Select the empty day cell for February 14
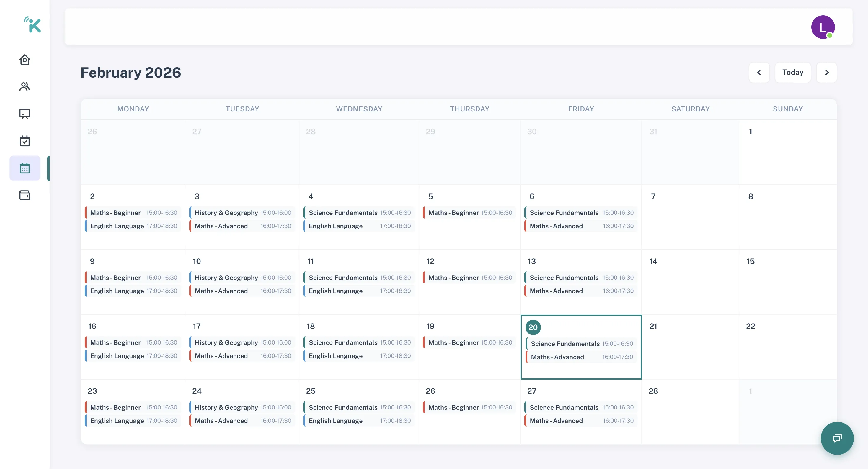Image resolution: width=868 pixels, height=469 pixels. 690,283
